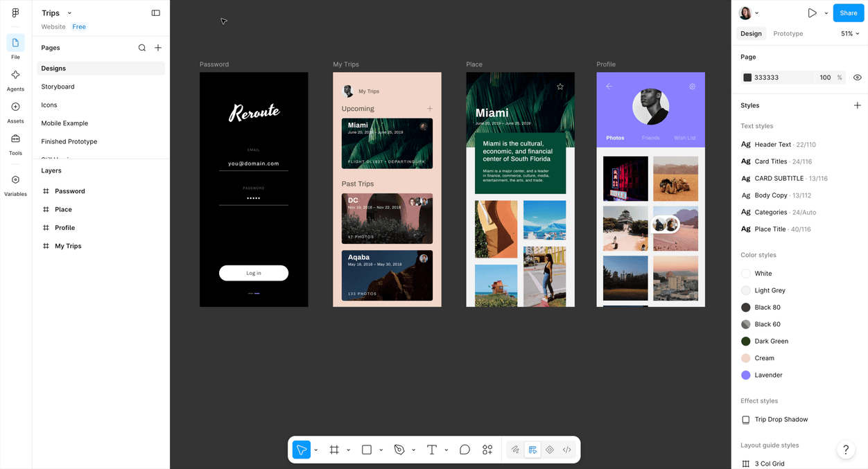Select the Rectangle shape tool

[x=367, y=450]
